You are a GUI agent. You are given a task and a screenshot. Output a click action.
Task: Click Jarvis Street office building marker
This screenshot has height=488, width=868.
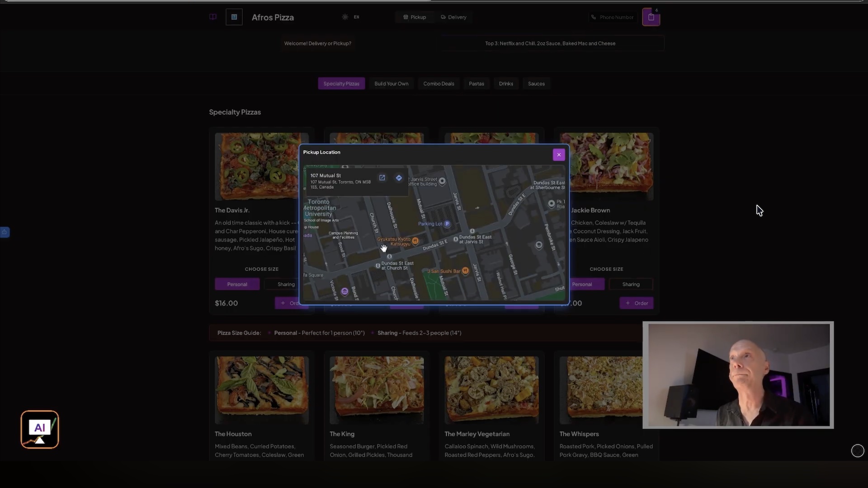(442, 181)
